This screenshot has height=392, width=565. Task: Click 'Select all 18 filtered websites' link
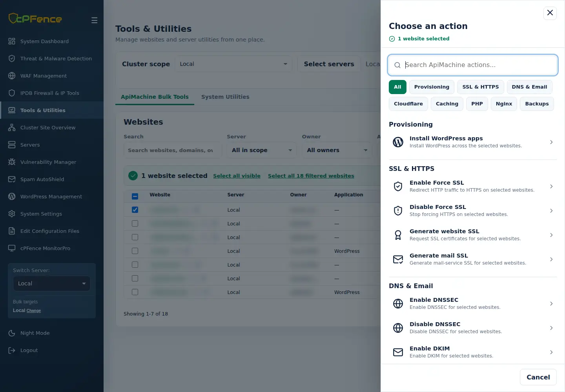(x=311, y=176)
